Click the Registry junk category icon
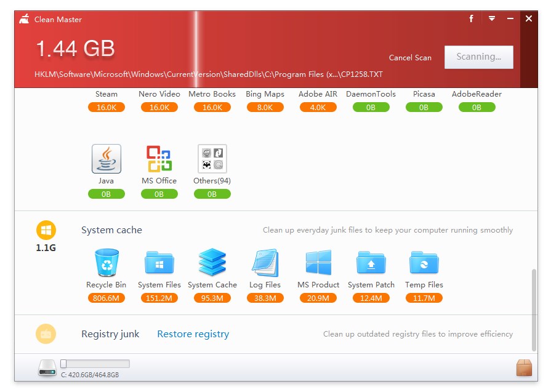The image size is (551, 392). click(x=46, y=334)
